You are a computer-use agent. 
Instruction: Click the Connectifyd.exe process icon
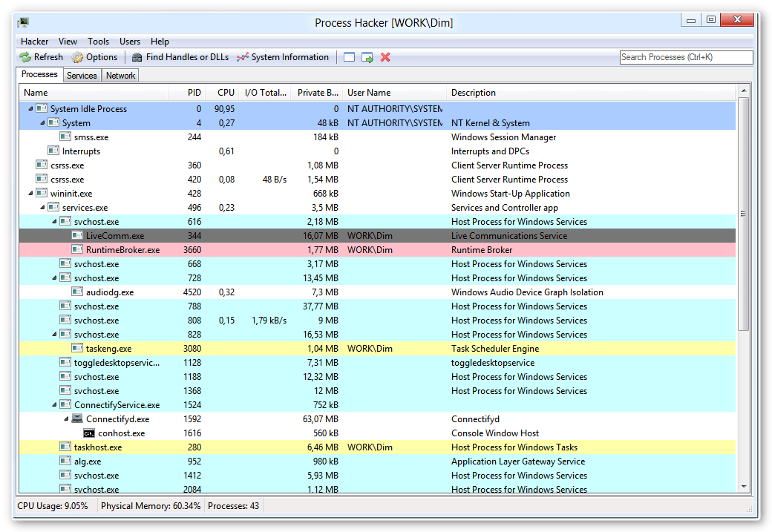click(77, 419)
